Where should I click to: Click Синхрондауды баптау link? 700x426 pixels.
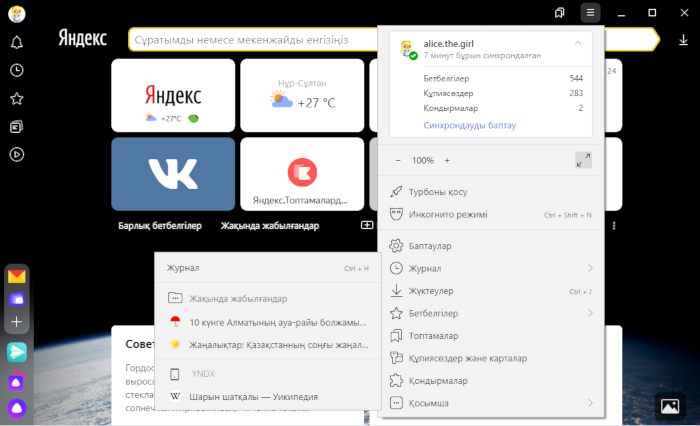(470, 125)
